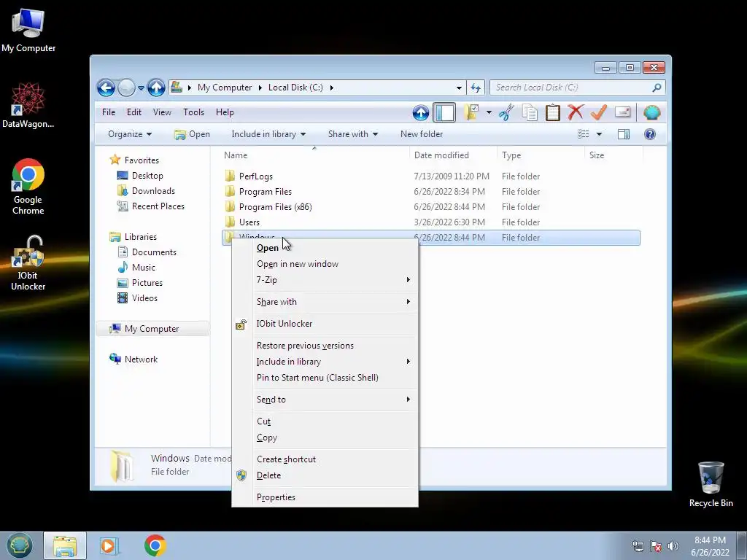
Task: Expand the 7-Zip submenu
Action: (325, 280)
